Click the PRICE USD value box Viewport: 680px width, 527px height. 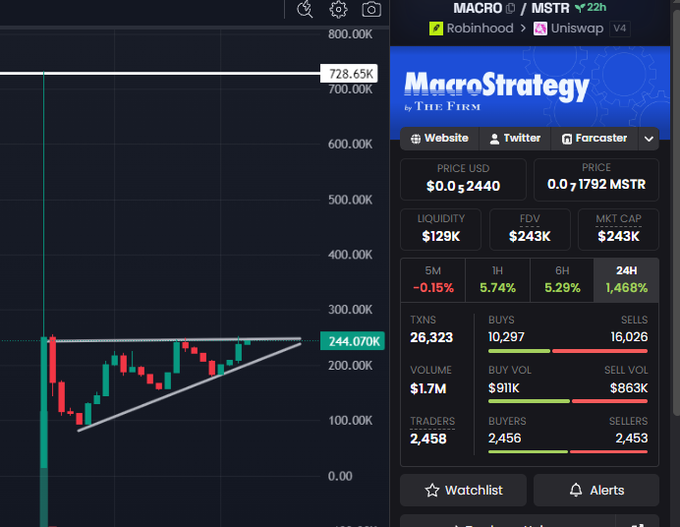click(x=463, y=179)
